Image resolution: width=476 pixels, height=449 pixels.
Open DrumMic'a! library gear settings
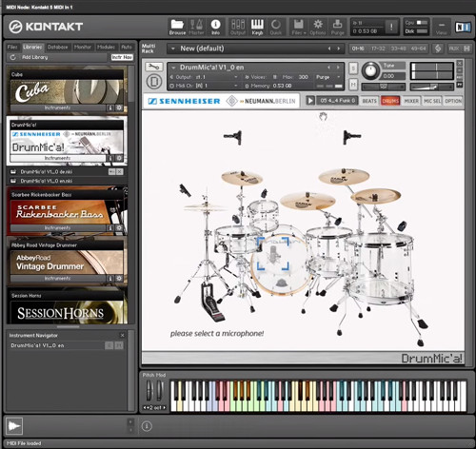119,158
